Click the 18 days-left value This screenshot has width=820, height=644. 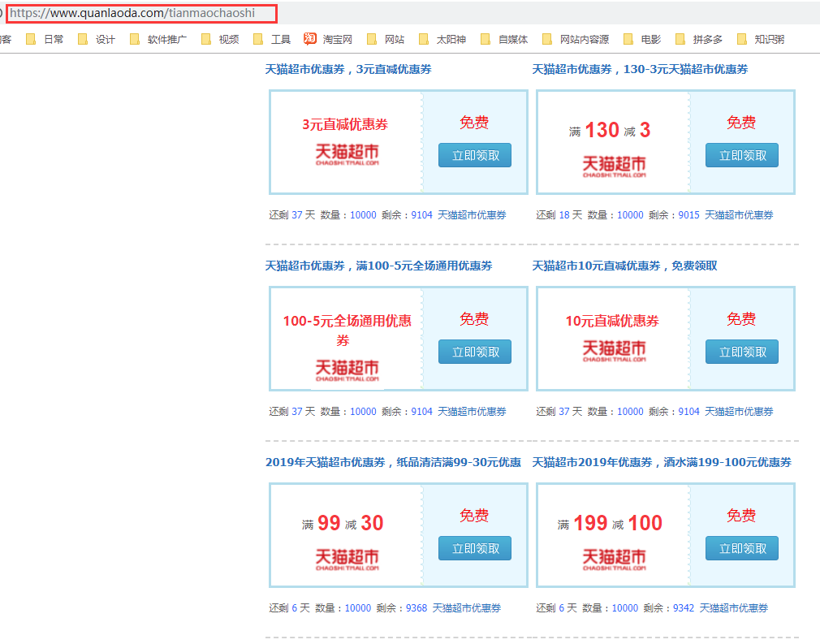pyautogui.click(x=564, y=215)
